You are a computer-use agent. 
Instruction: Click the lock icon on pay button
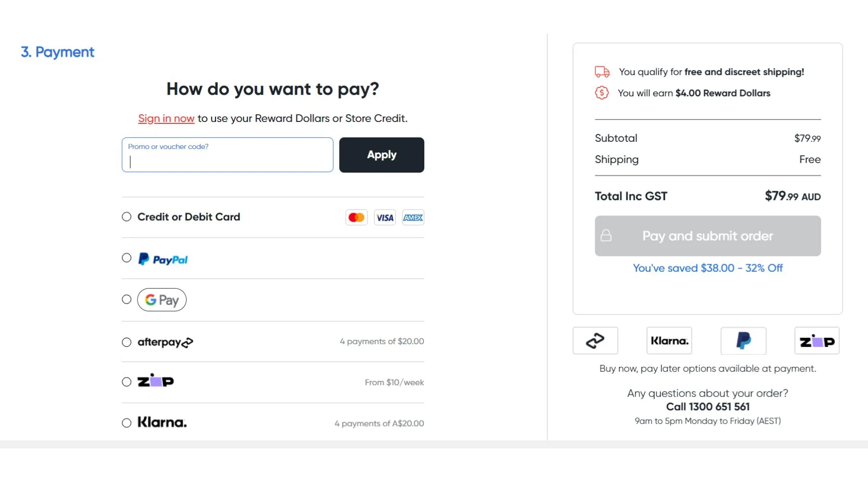606,236
